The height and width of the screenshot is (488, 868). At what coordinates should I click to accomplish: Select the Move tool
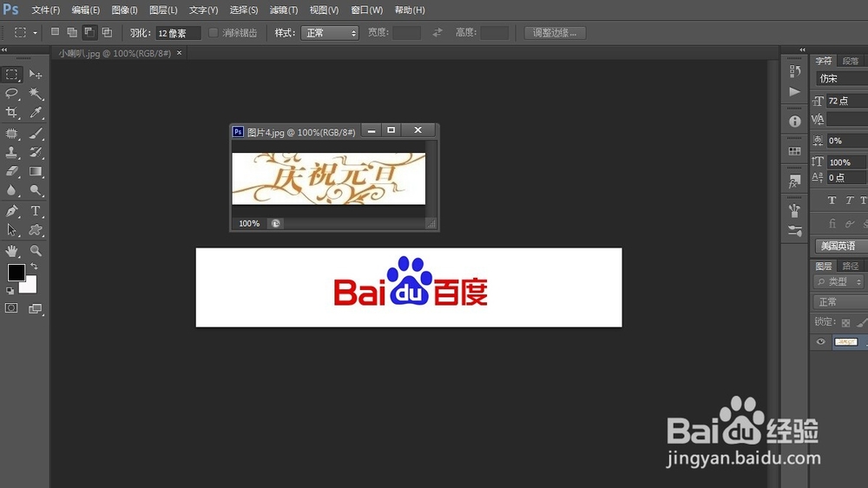click(36, 74)
